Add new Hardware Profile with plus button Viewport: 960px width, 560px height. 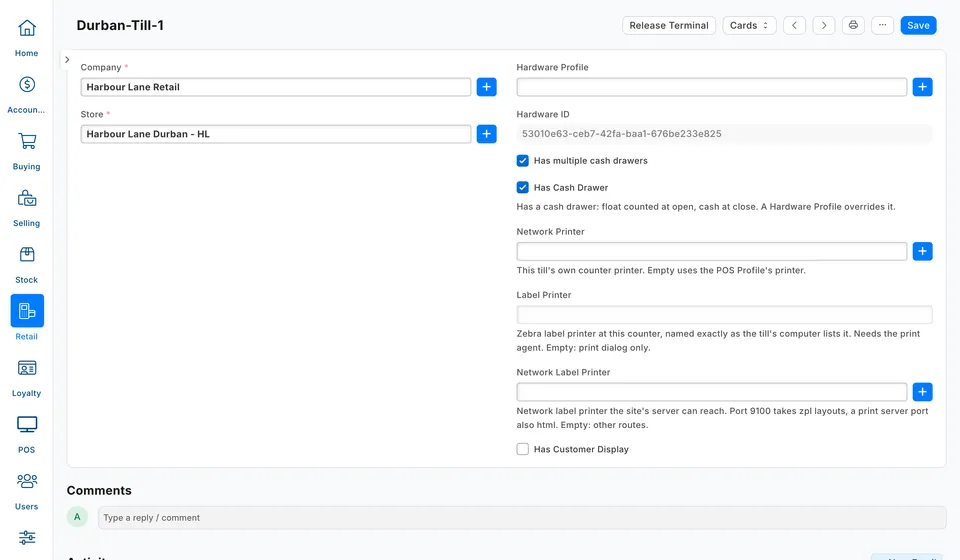(x=923, y=87)
